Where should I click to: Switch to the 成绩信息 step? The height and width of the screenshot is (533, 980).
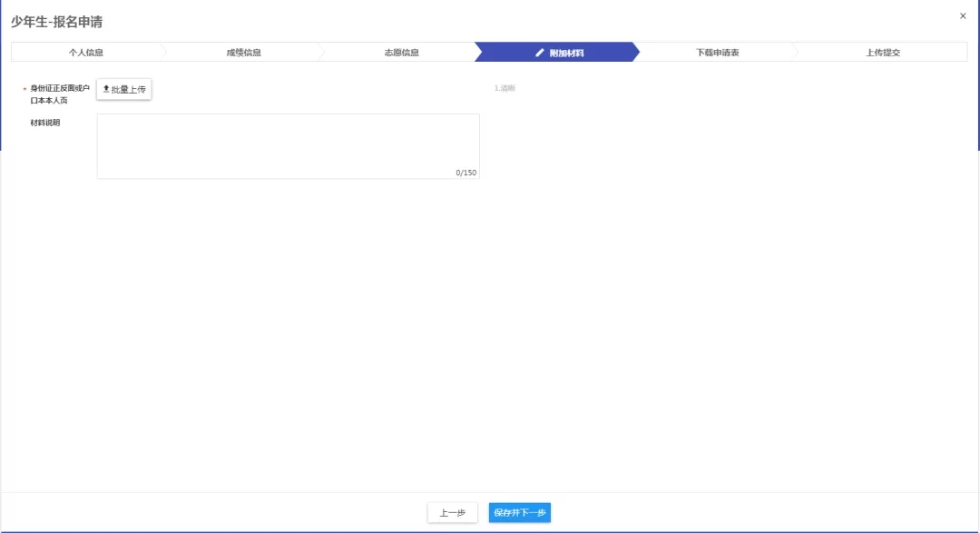[x=243, y=53]
